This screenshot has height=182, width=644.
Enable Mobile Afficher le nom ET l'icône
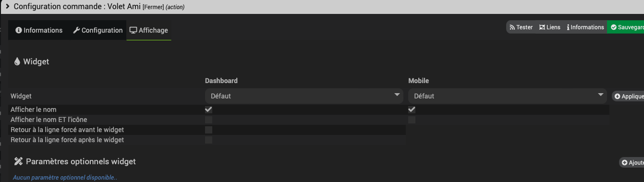point(412,120)
